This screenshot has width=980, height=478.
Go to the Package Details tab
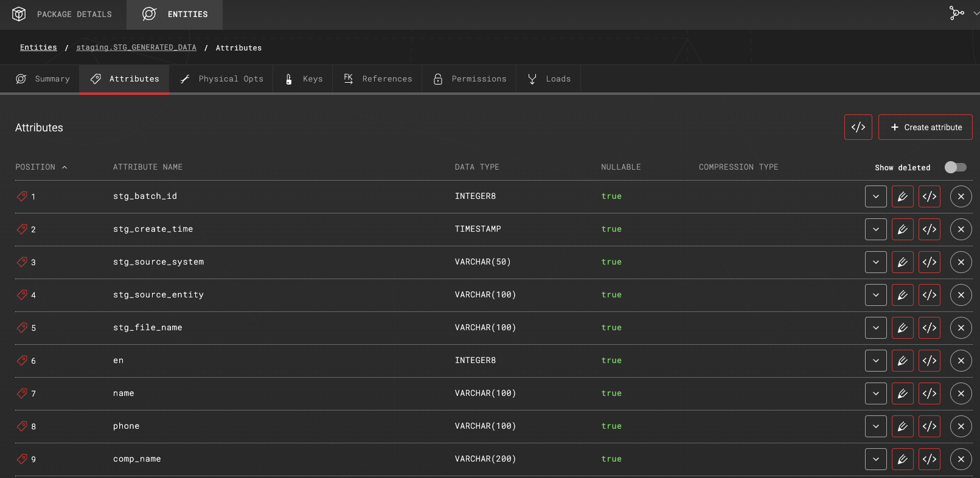[63, 14]
